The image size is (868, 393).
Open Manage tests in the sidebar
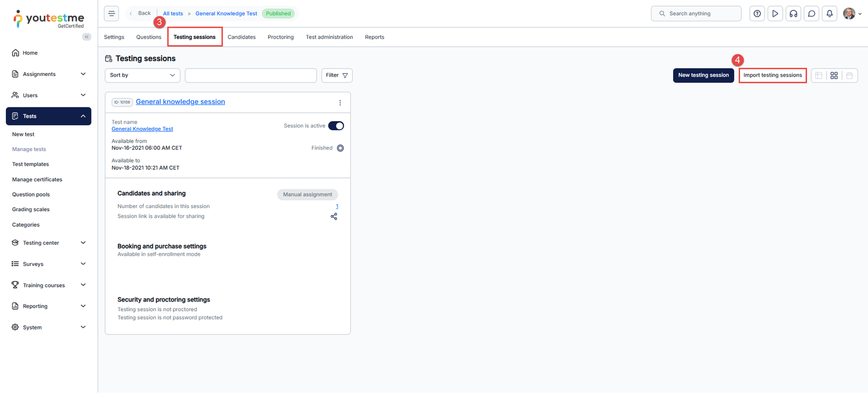click(29, 150)
